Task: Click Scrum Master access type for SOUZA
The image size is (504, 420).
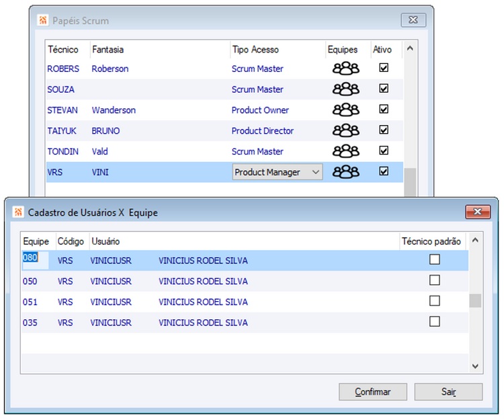Action: pyautogui.click(x=257, y=89)
